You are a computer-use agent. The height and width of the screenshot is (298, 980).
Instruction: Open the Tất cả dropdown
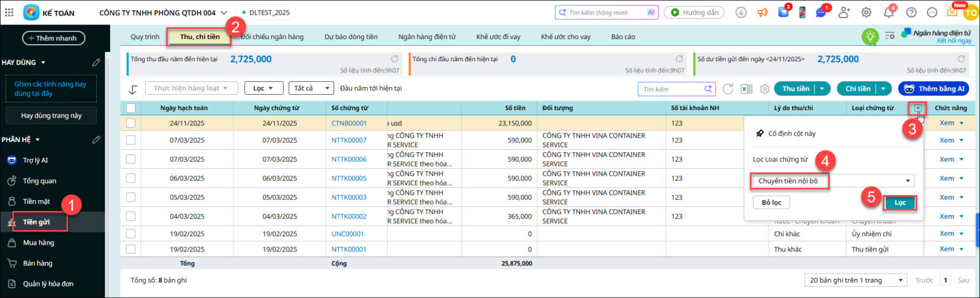click(311, 88)
